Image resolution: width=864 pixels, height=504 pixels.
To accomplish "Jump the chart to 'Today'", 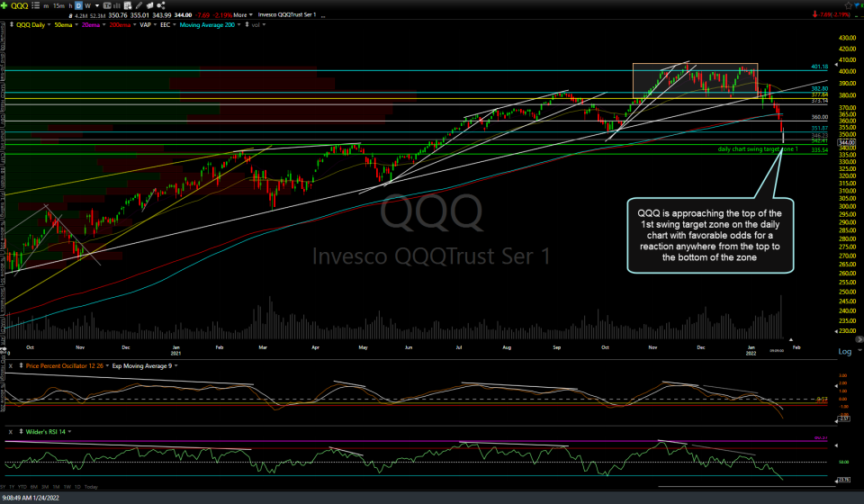I will pos(91,487).
